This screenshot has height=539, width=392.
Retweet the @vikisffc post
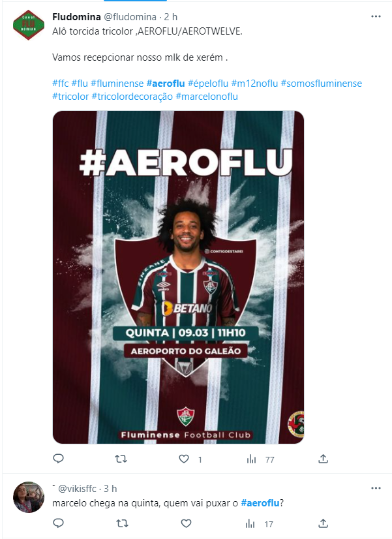pos(121,523)
